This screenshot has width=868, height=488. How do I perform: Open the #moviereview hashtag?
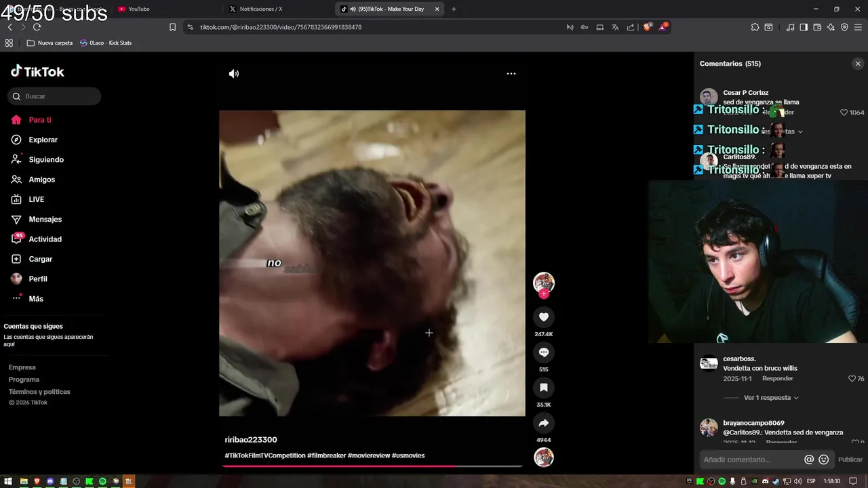(369, 455)
